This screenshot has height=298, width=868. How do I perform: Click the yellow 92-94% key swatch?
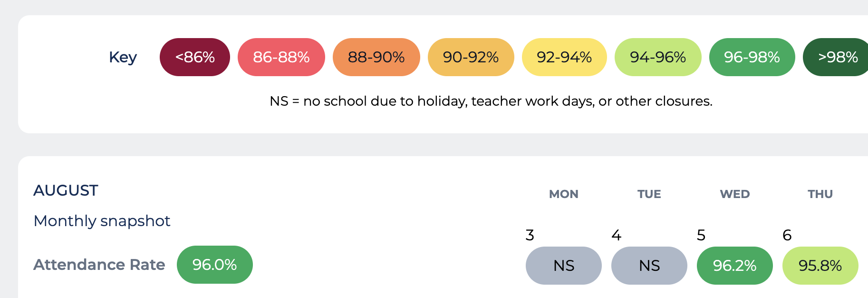coord(564,57)
